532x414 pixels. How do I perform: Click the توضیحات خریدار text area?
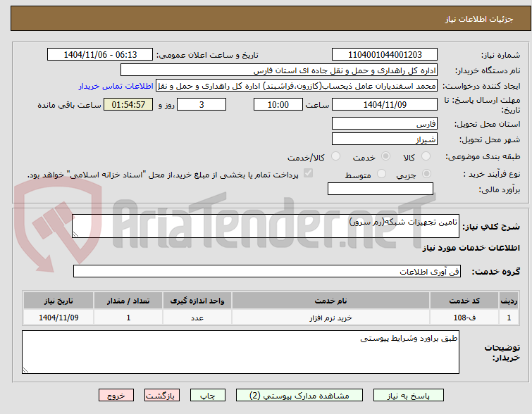point(240,352)
